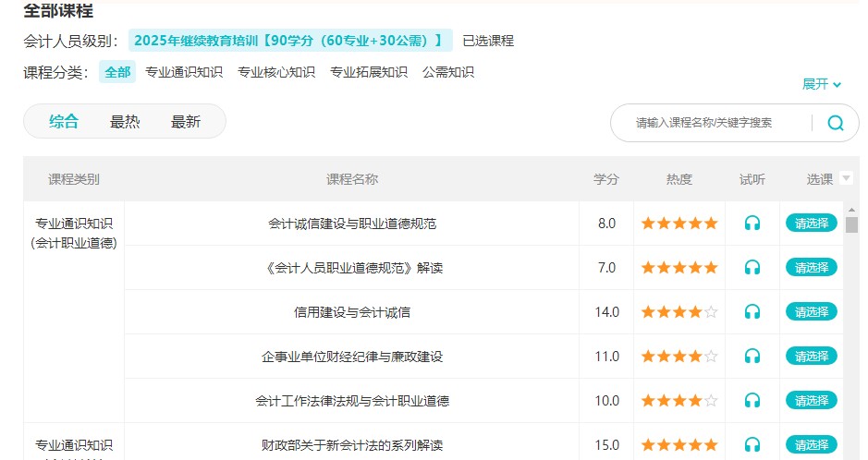Sort courses by 最热
868x460 pixels.
coord(125,122)
